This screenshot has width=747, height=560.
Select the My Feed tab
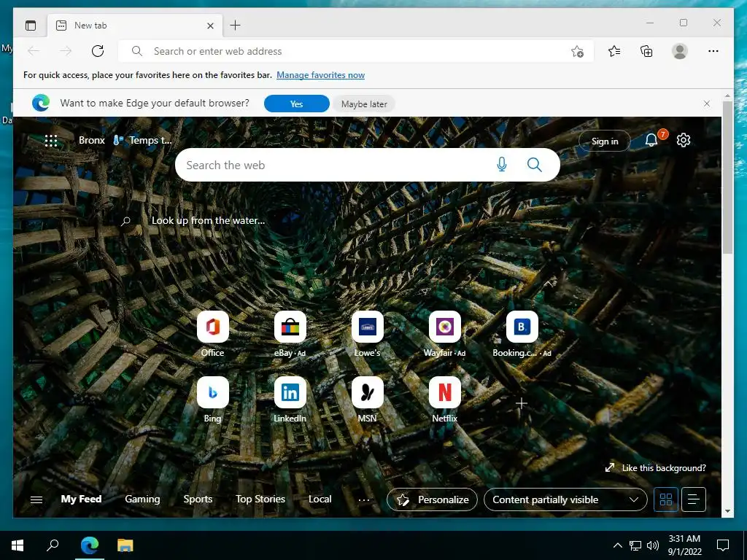point(81,499)
